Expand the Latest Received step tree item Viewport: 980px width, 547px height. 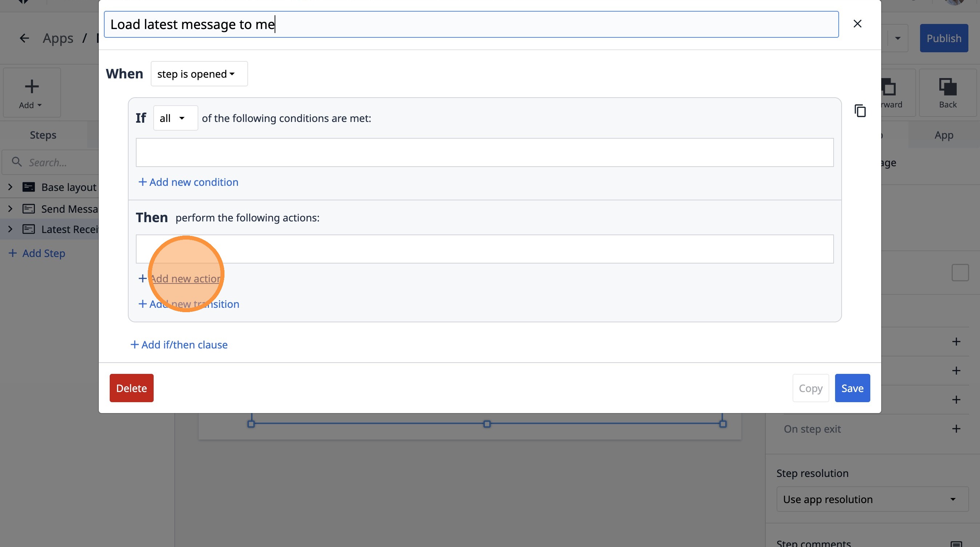pos(10,229)
